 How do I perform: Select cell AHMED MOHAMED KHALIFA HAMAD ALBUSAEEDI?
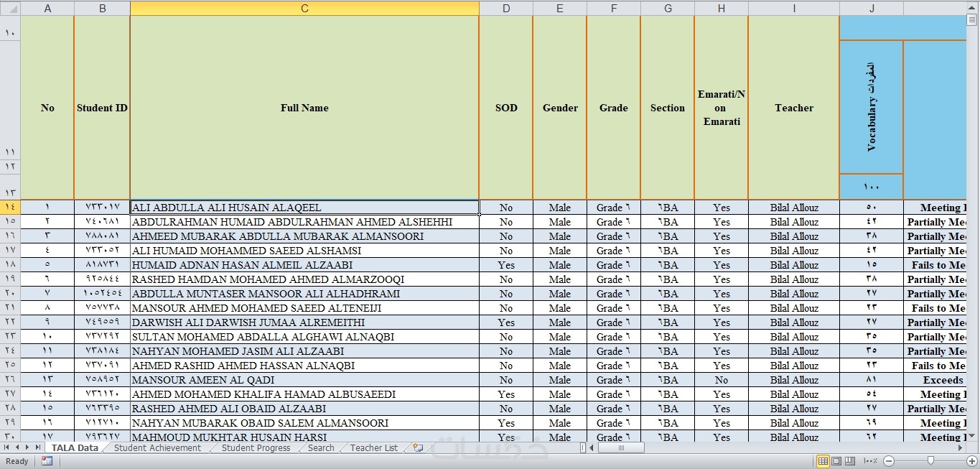point(304,394)
